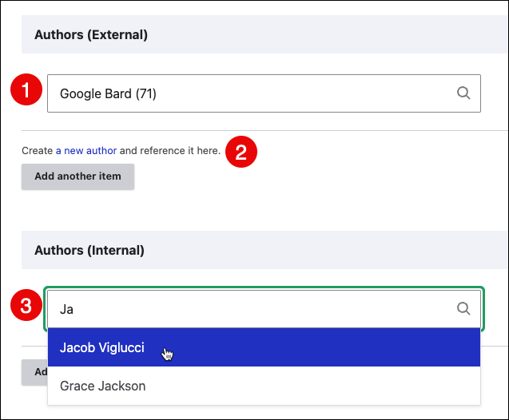Click the search icon in the Internal authors field

coord(463,308)
